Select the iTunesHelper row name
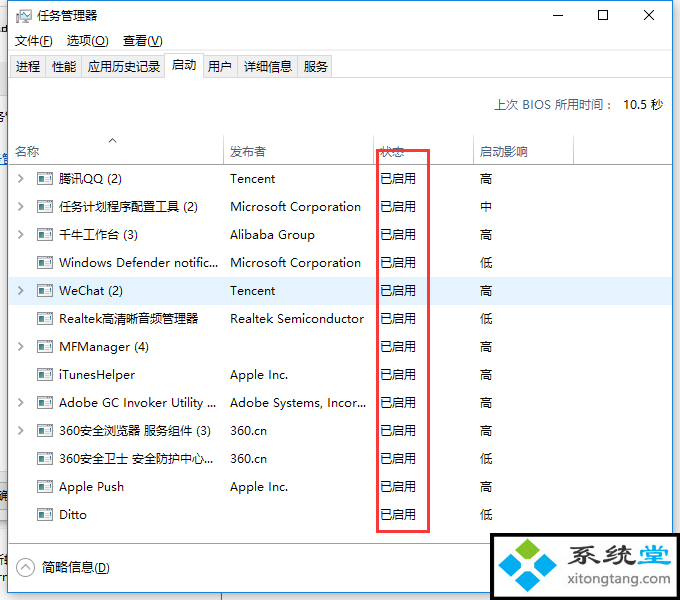The image size is (680, 600). pos(97,375)
